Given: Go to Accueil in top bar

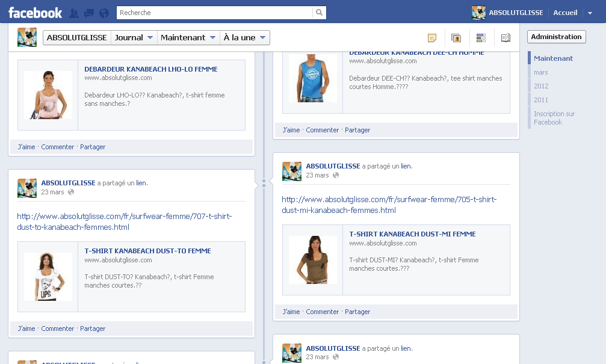Looking at the screenshot, I should point(565,13).
